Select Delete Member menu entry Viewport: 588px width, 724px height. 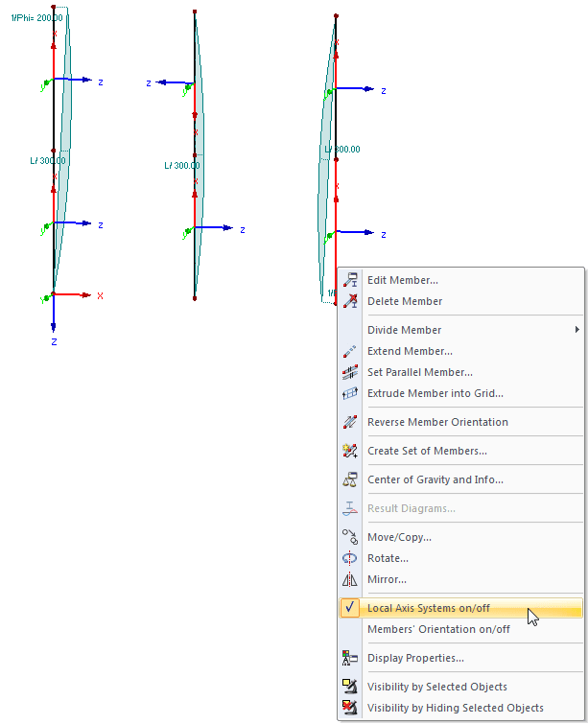point(405,301)
